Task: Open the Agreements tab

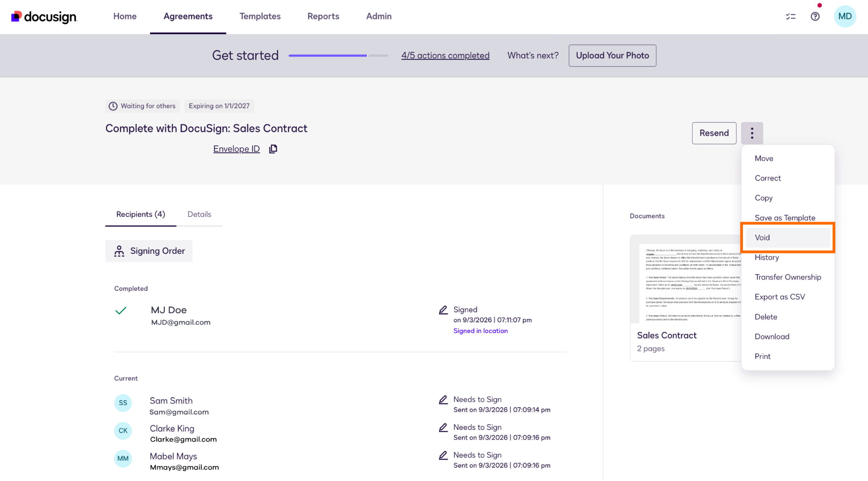Action: 188,16
